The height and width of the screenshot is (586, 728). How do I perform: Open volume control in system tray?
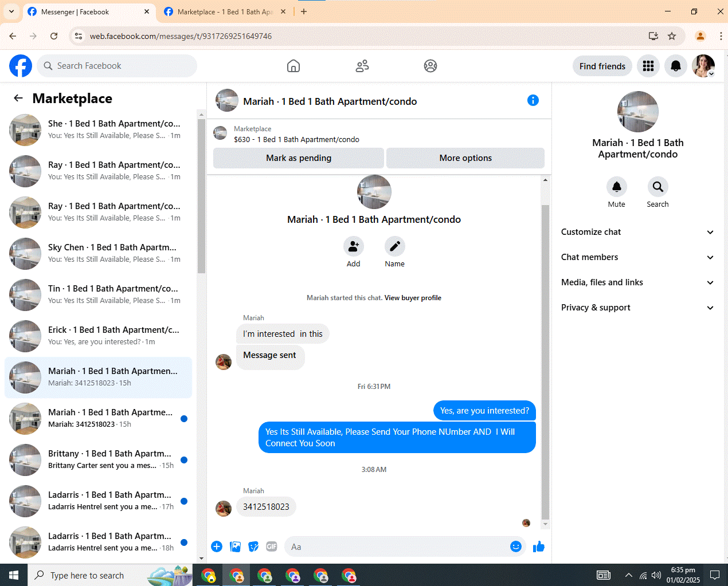(x=656, y=575)
